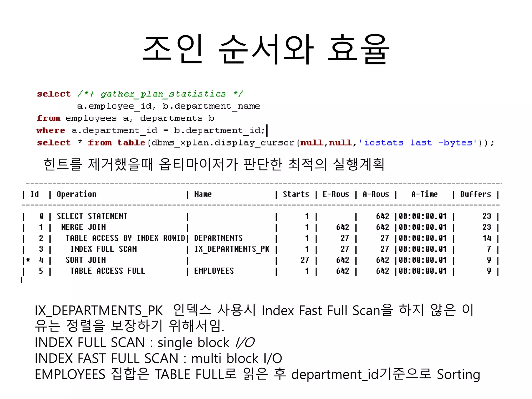Viewport: 532px width, 399px height.
Task: Click DEPARTMENTS in the Name column
Action: 218,238
